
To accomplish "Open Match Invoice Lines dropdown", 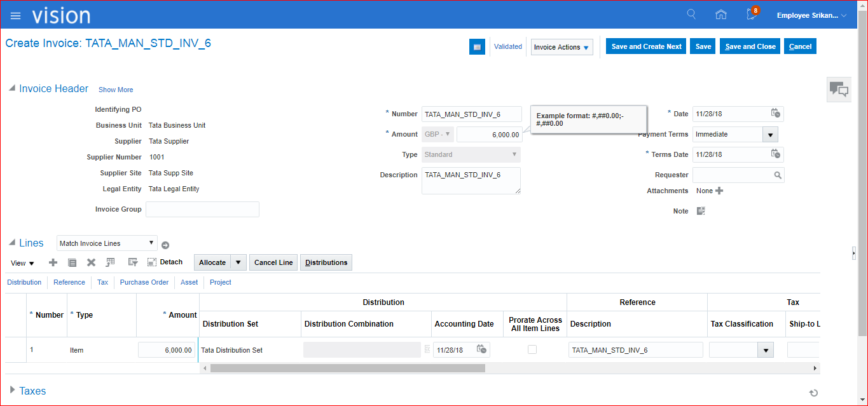I will point(107,243).
